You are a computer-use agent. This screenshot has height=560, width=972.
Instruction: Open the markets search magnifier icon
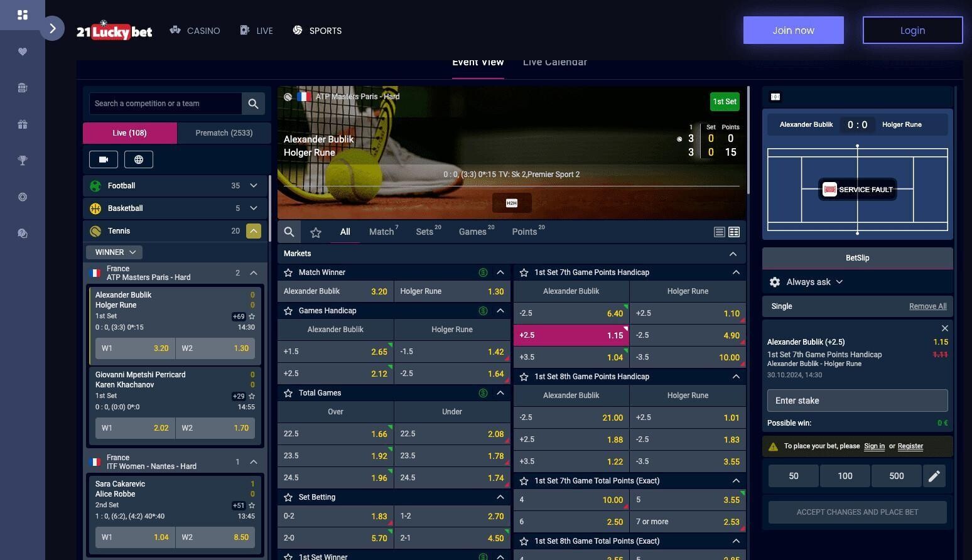pos(289,232)
